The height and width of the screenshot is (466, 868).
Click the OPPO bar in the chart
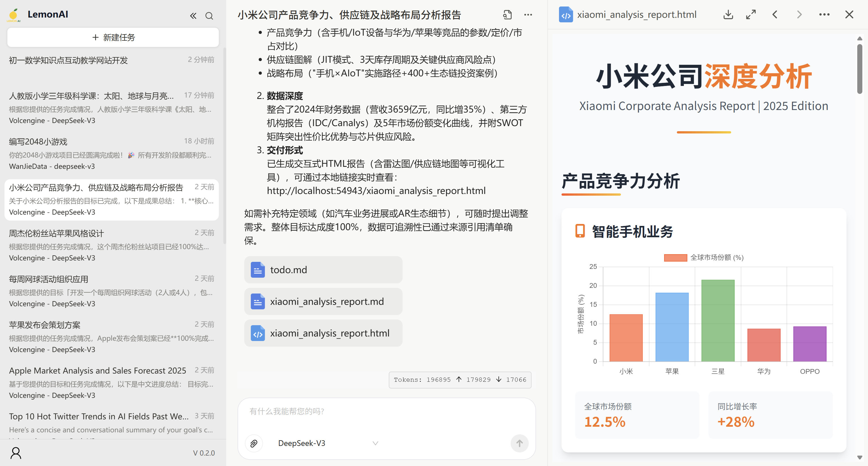pyautogui.click(x=810, y=344)
